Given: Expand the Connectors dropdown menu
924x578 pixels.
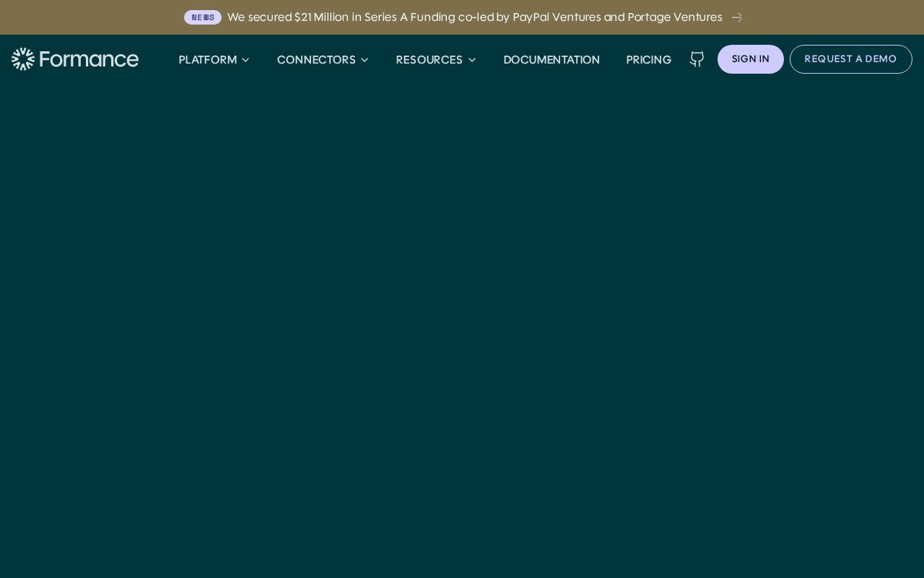Looking at the screenshot, I should [323, 60].
